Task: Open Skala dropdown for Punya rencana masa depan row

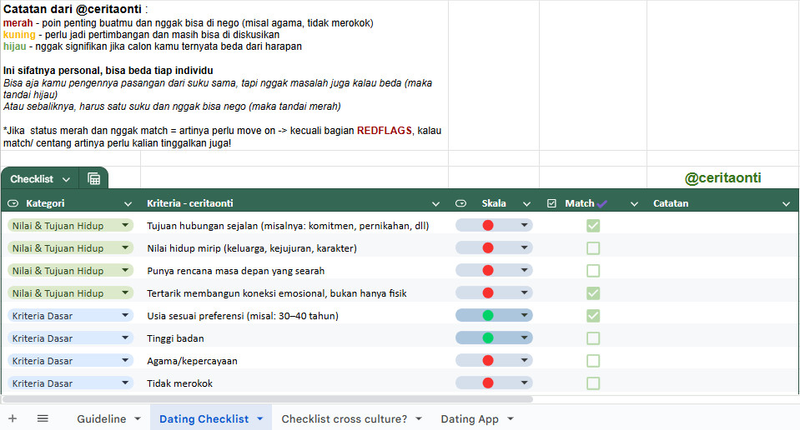Action: (x=524, y=270)
